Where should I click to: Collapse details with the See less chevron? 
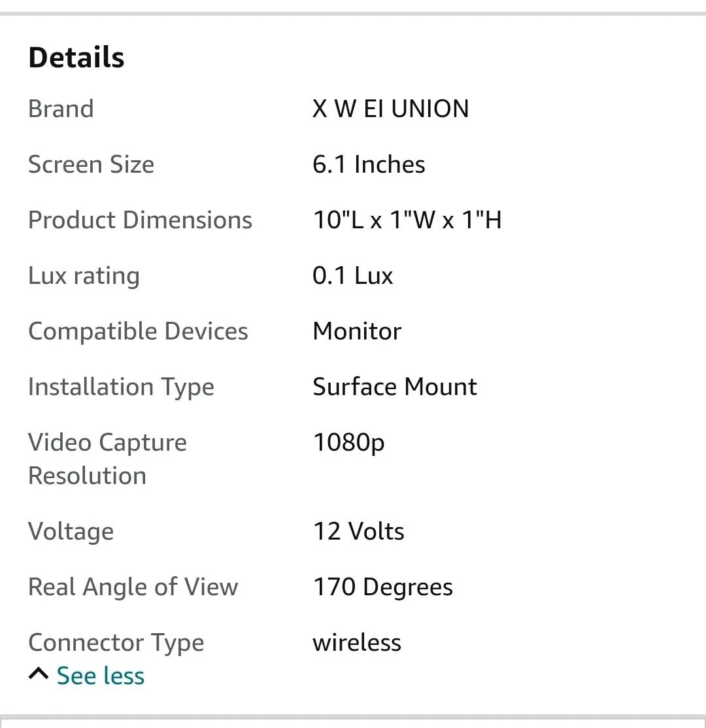coord(39,674)
